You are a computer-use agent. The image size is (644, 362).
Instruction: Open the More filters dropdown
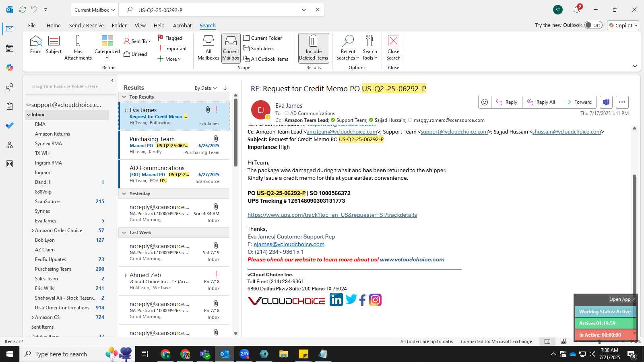pyautogui.click(x=169, y=59)
